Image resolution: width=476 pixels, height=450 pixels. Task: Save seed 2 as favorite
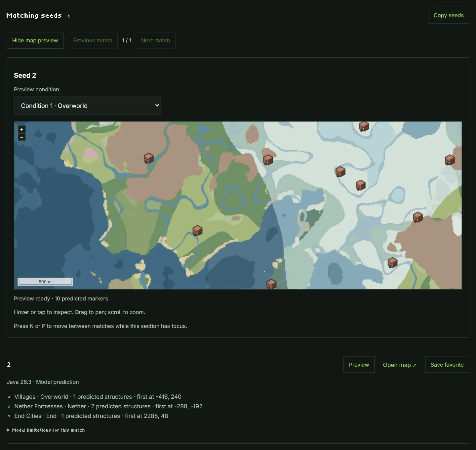click(x=447, y=365)
